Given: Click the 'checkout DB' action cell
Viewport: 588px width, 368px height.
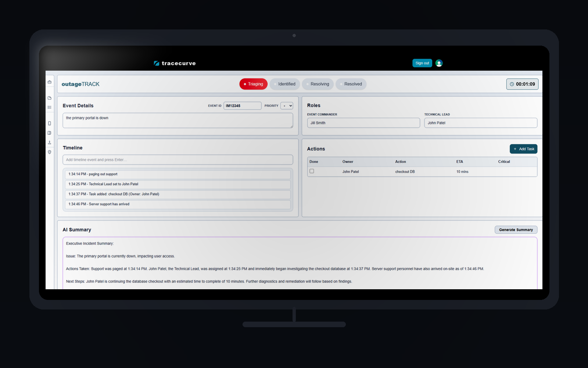Looking at the screenshot, I should click(x=405, y=172).
